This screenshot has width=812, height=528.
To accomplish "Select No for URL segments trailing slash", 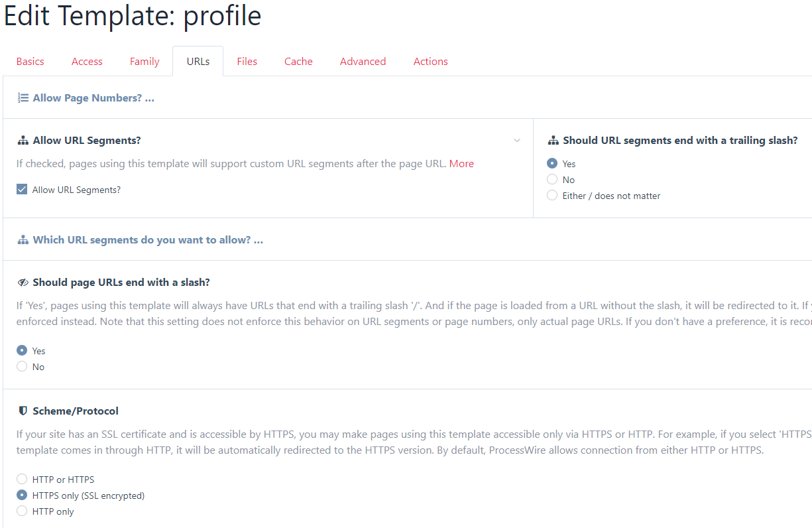I will [x=552, y=180].
